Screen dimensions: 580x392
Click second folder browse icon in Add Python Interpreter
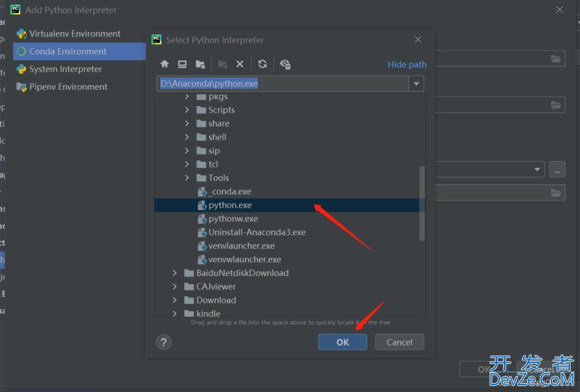point(556,105)
